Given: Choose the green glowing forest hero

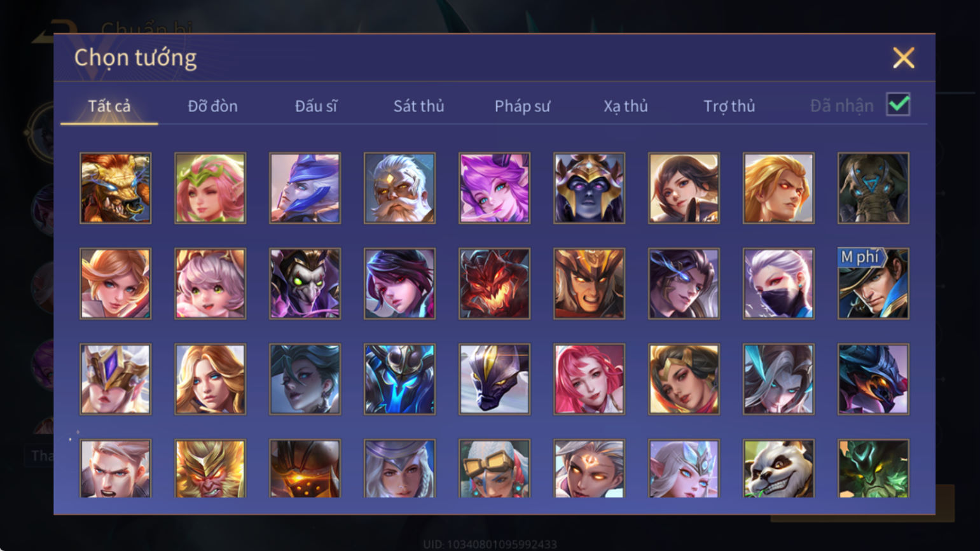Looking at the screenshot, I should click(873, 468).
